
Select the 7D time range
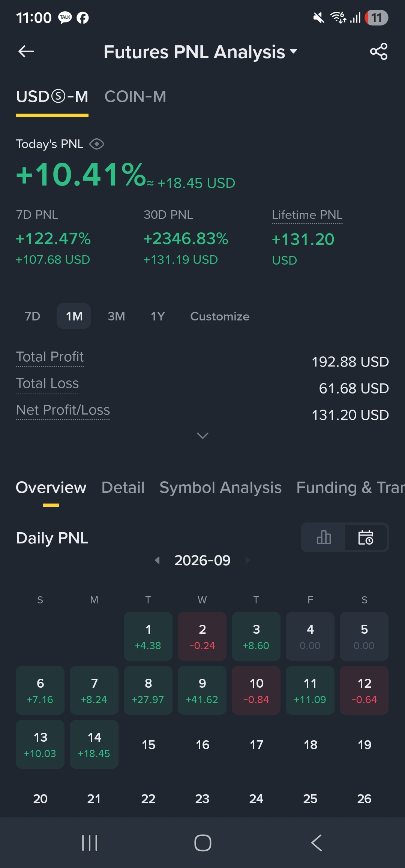pyautogui.click(x=33, y=316)
